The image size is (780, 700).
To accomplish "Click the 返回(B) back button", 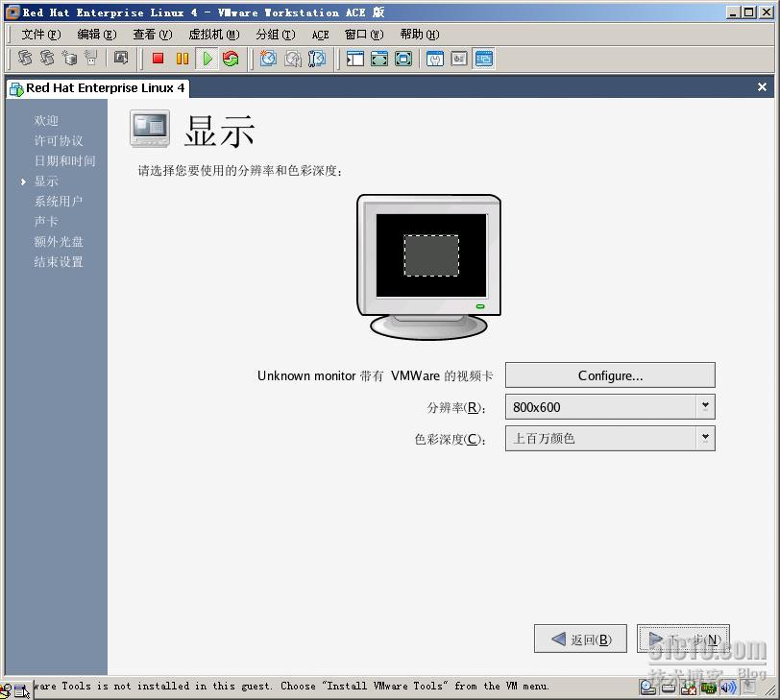I will pyautogui.click(x=580, y=639).
